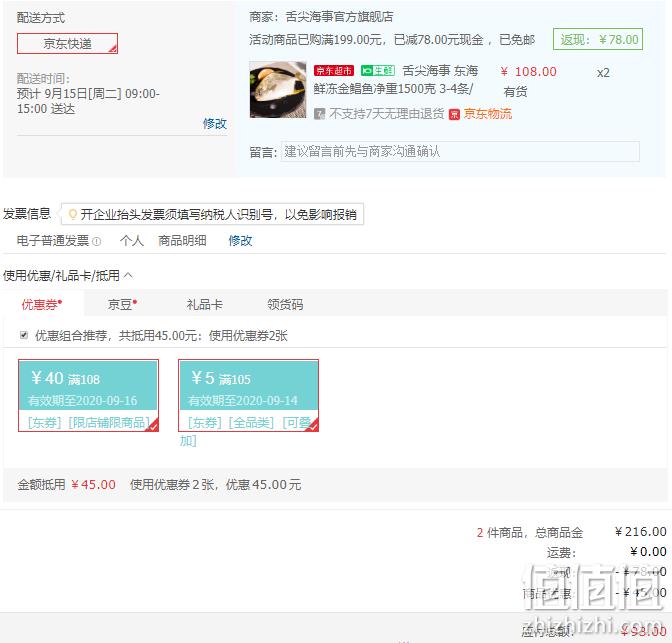Click the lightbulb tip icon in invoice notice

click(x=72, y=214)
